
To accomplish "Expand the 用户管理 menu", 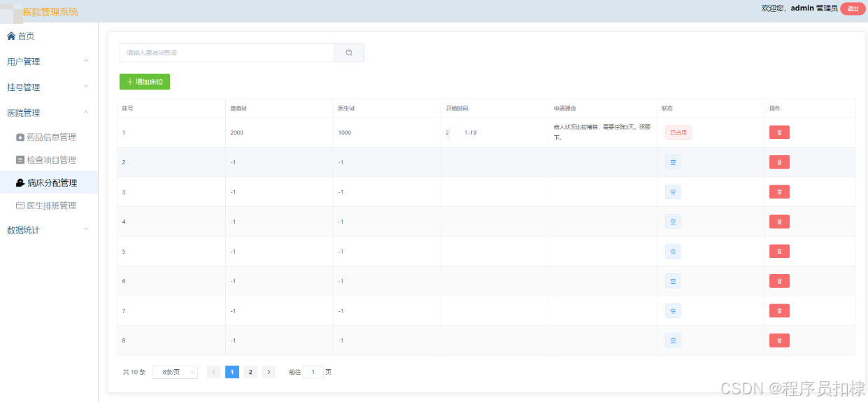I will pos(49,62).
